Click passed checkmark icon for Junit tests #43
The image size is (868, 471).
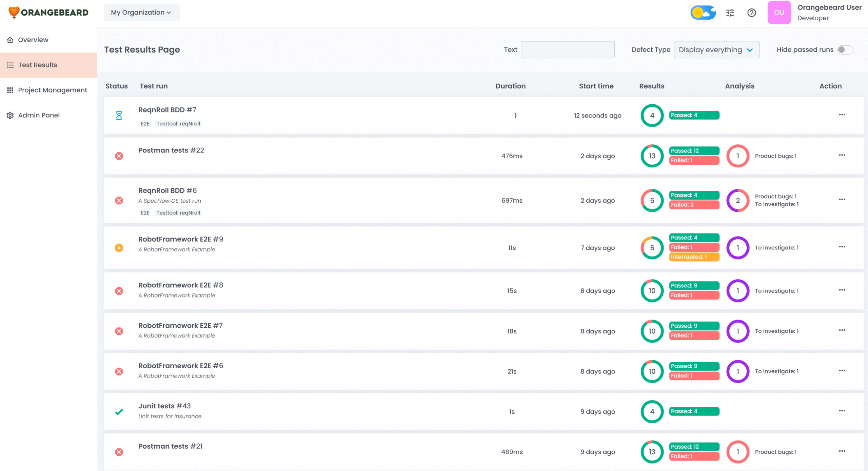coord(119,412)
